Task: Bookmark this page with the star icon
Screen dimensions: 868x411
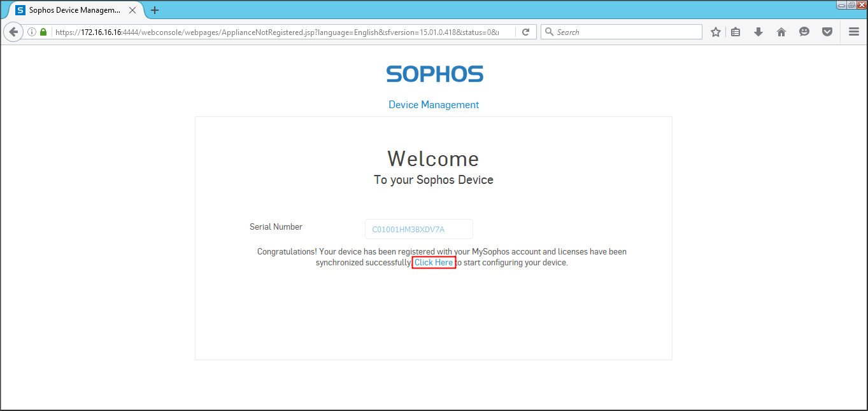Action: [x=716, y=32]
